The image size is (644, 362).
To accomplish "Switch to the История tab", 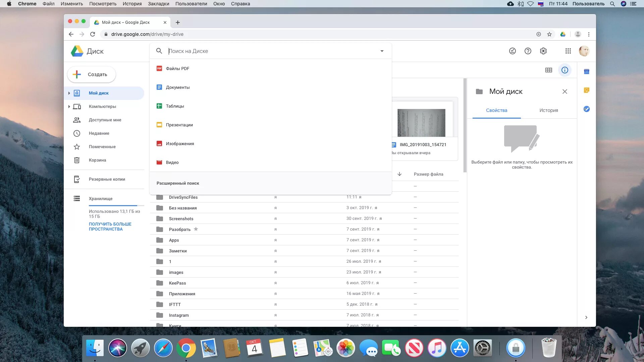I will (x=548, y=110).
